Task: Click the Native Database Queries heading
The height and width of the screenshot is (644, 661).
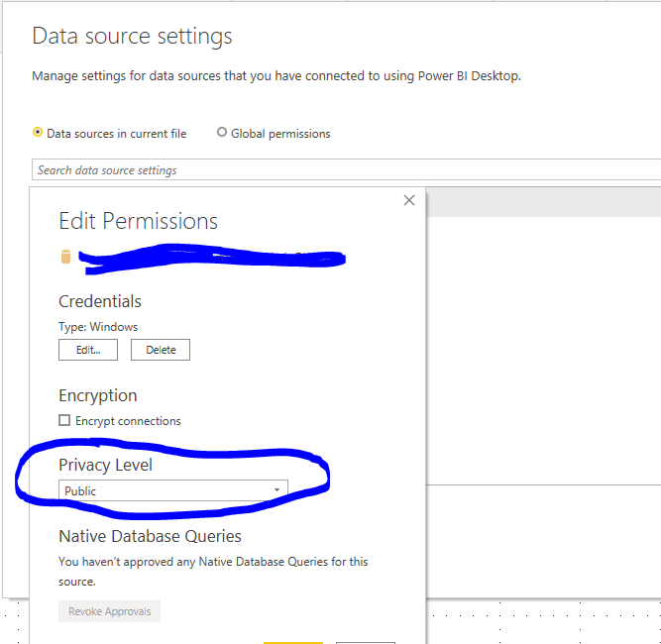Action: (150, 537)
